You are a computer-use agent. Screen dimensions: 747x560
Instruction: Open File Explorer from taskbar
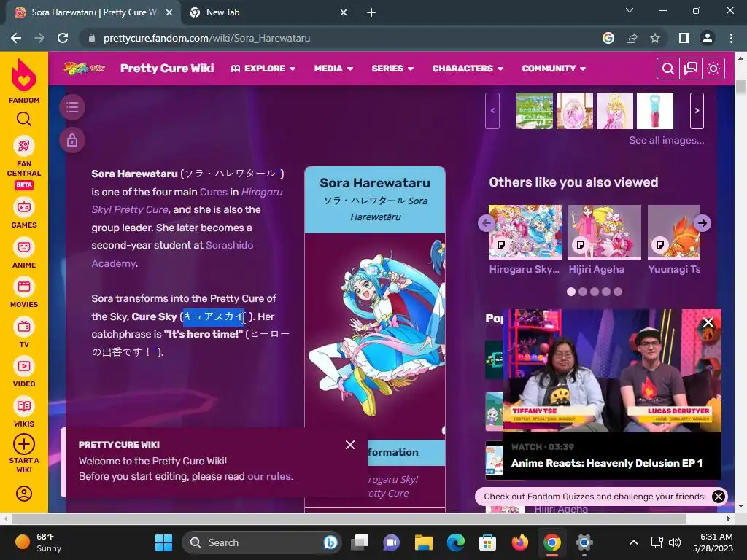coord(424,542)
